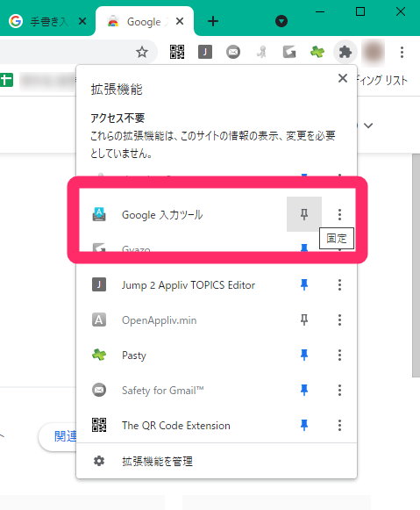The height and width of the screenshot is (510, 420).
Task: Click the J icon in extension list
Action: pyautogui.click(x=99, y=285)
